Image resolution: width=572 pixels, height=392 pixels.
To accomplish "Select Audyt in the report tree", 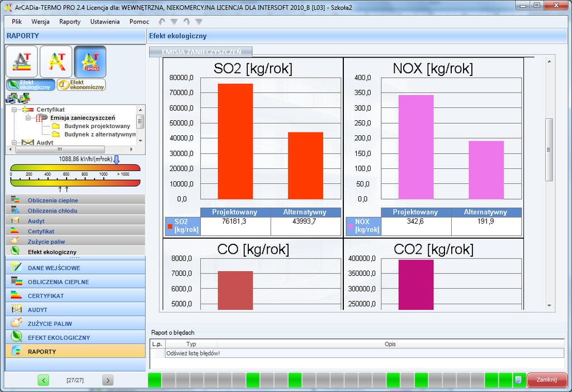I will [45, 143].
